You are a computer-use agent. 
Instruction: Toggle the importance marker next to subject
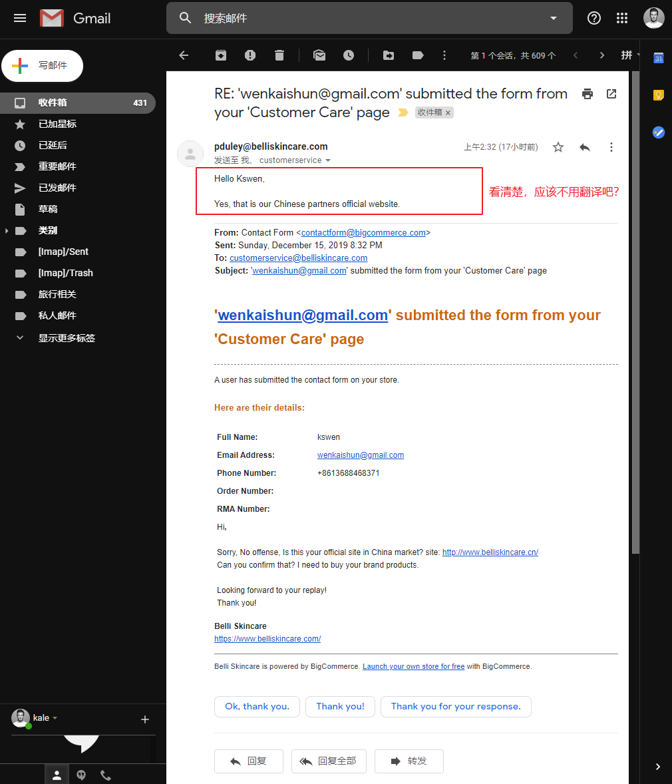pyautogui.click(x=403, y=113)
